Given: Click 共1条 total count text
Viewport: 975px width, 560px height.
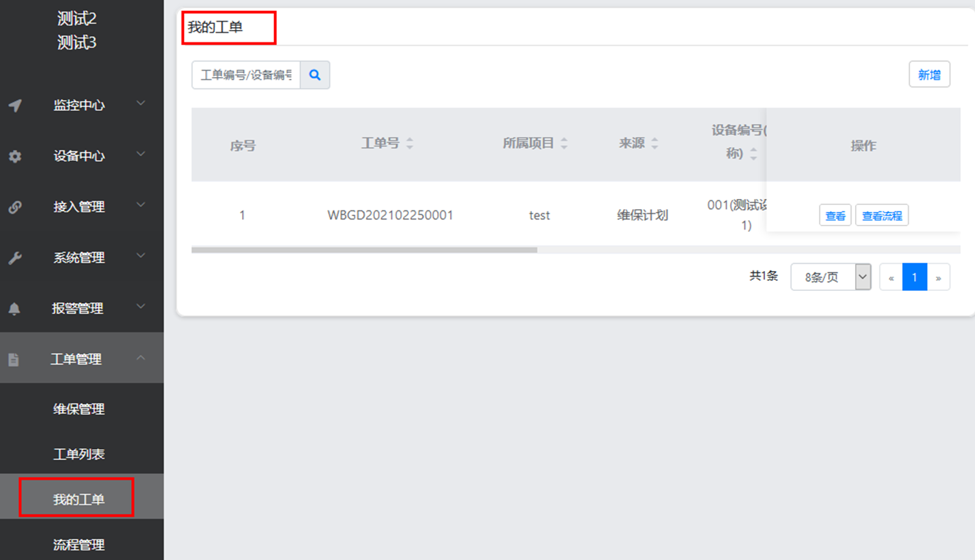Looking at the screenshot, I should [764, 276].
